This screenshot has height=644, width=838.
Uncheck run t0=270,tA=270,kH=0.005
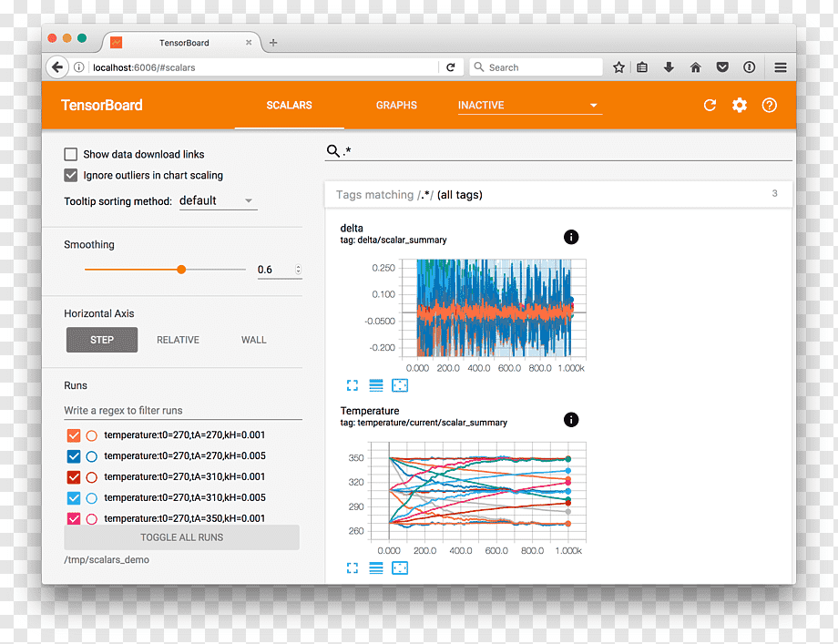point(74,456)
